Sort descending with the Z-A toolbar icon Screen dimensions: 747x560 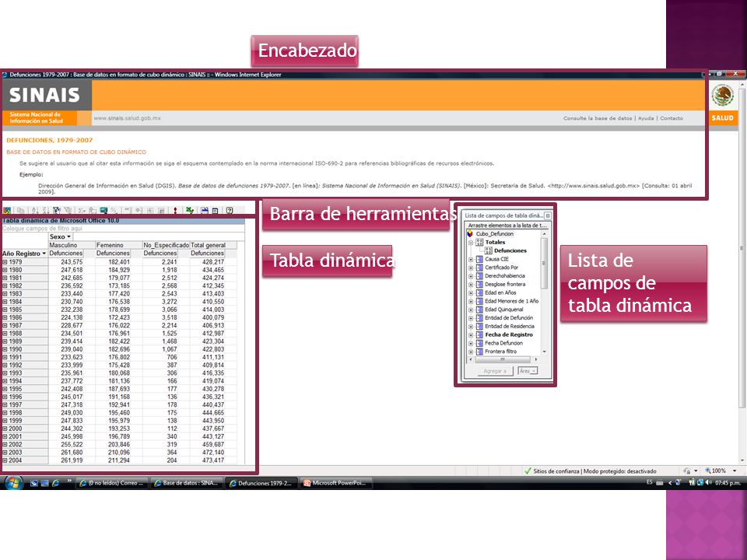46,210
